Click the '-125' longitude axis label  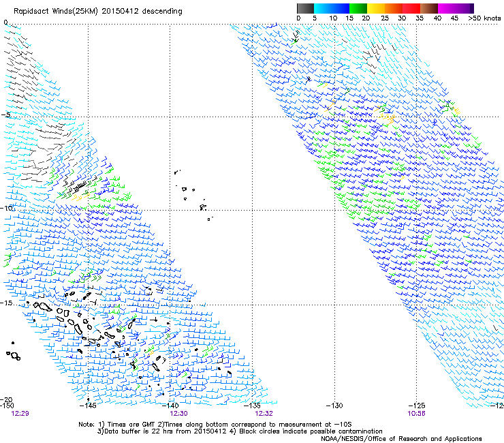pos(417,406)
